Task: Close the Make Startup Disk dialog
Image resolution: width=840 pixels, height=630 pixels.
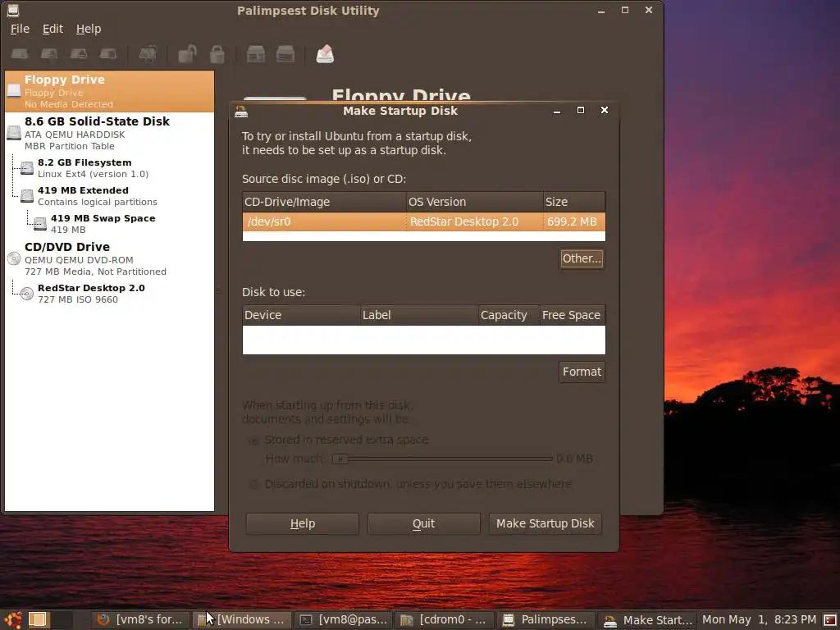Action: tap(605, 110)
